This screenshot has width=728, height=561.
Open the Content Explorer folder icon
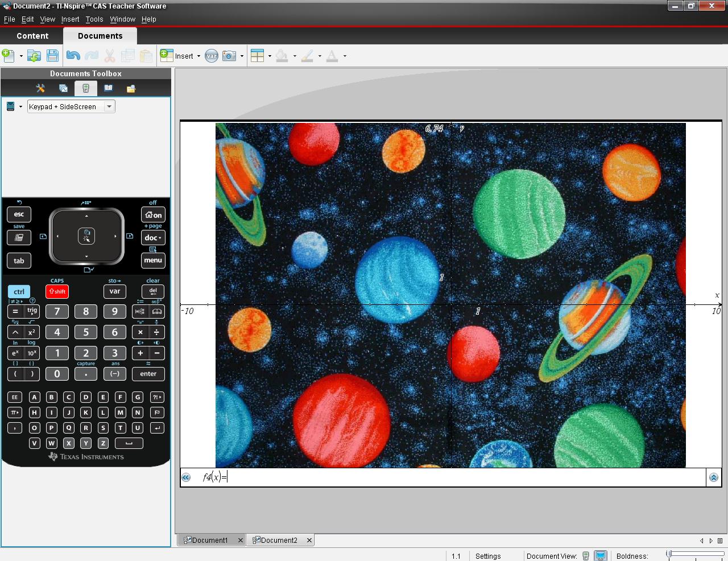click(131, 88)
